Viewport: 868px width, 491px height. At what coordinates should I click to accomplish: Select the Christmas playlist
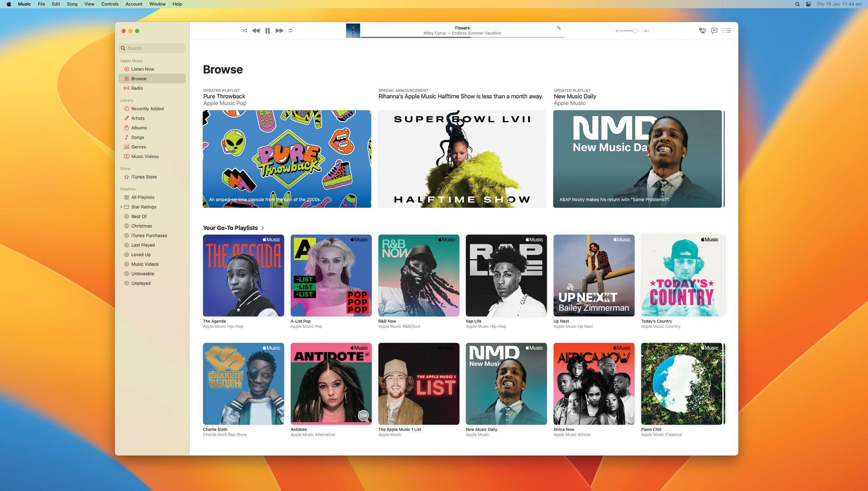pyautogui.click(x=152, y=226)
